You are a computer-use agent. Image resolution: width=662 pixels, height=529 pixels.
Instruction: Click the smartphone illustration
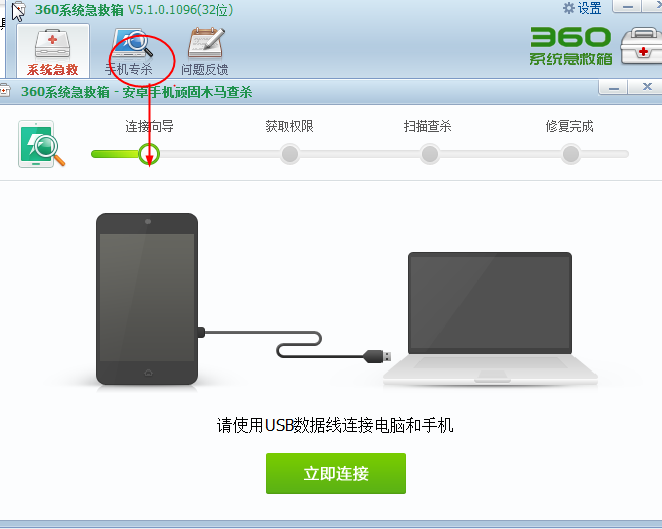pyautogui.click(x=147, y=299)
